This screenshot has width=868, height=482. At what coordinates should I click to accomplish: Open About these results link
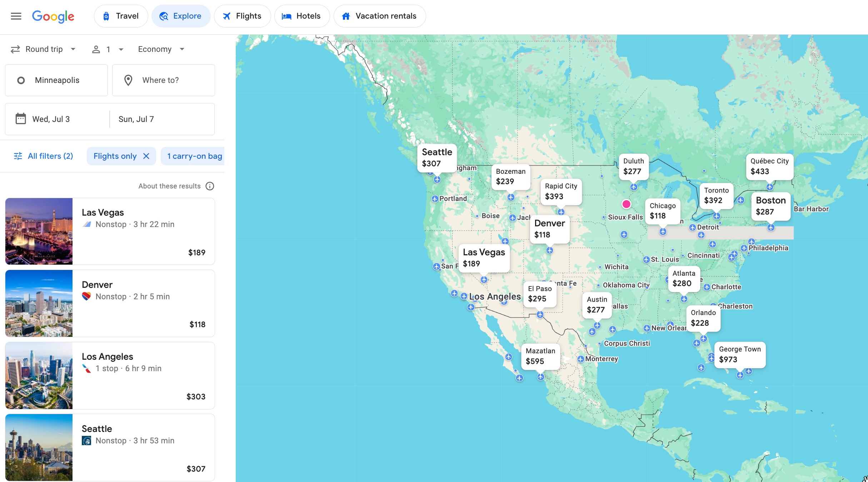point(169,186)
